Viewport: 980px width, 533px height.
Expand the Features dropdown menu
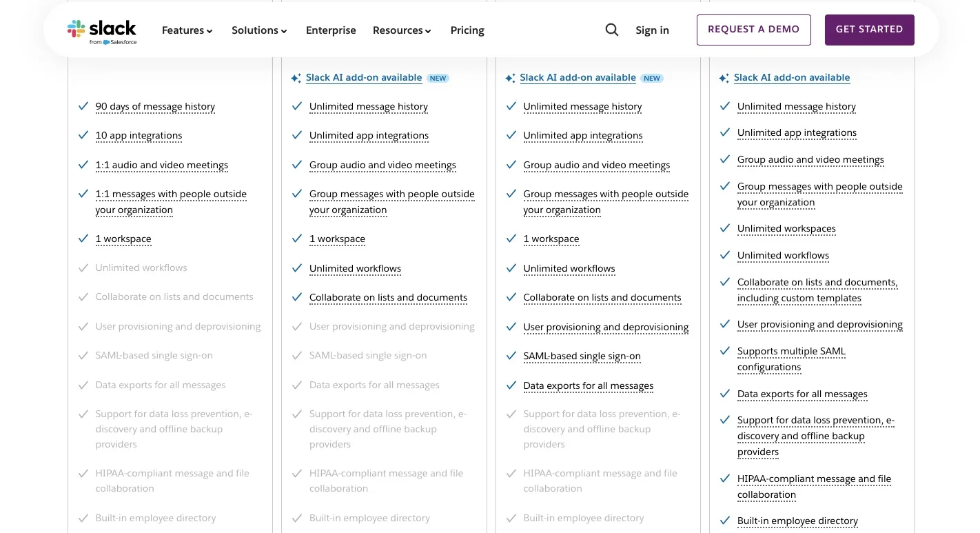click(x=187, y=30)
